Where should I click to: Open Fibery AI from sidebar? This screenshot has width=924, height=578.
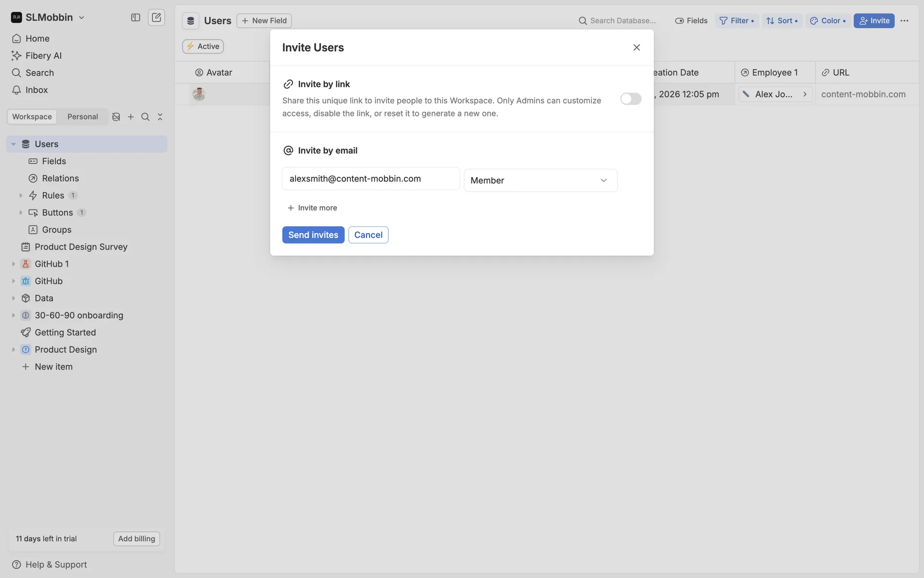43,56
